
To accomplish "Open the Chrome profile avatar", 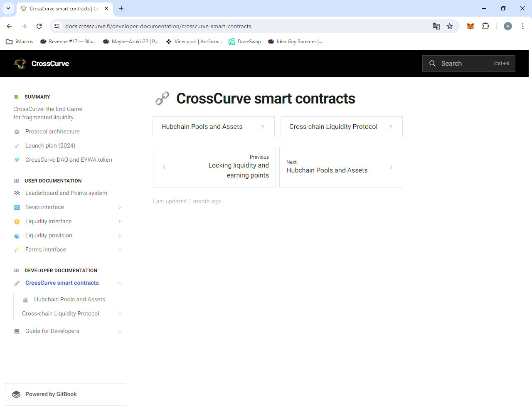I will (508, 26).
